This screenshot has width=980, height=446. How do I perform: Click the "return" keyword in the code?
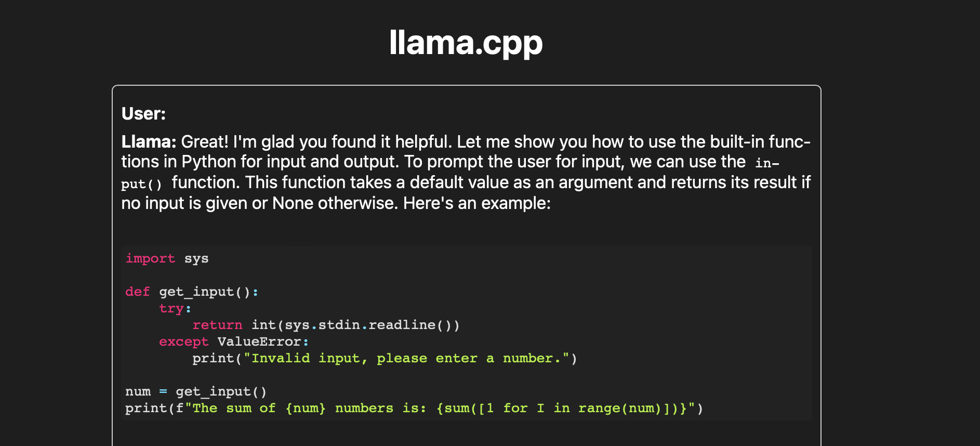tap(217, 325)
